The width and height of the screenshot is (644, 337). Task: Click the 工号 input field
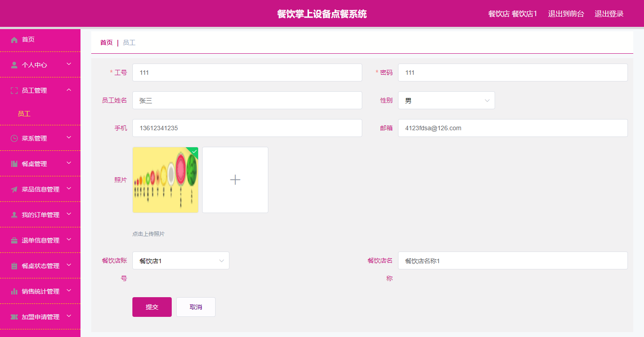click(247, 73)
